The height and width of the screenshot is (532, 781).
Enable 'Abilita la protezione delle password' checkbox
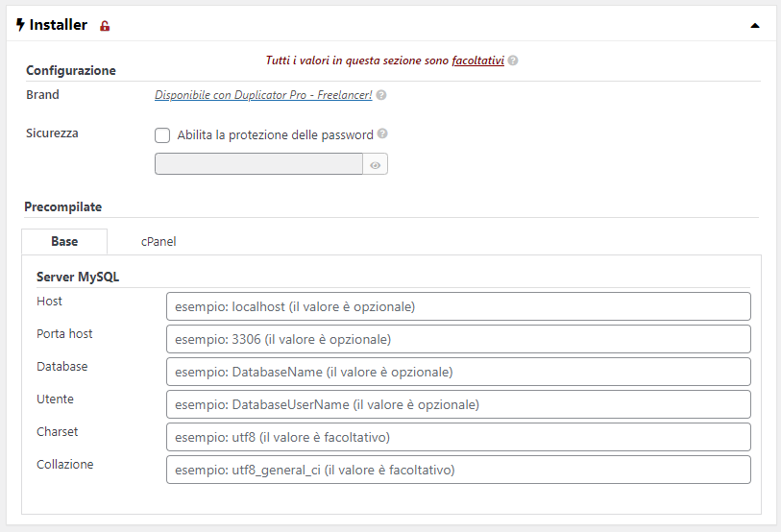click(162, 135)
